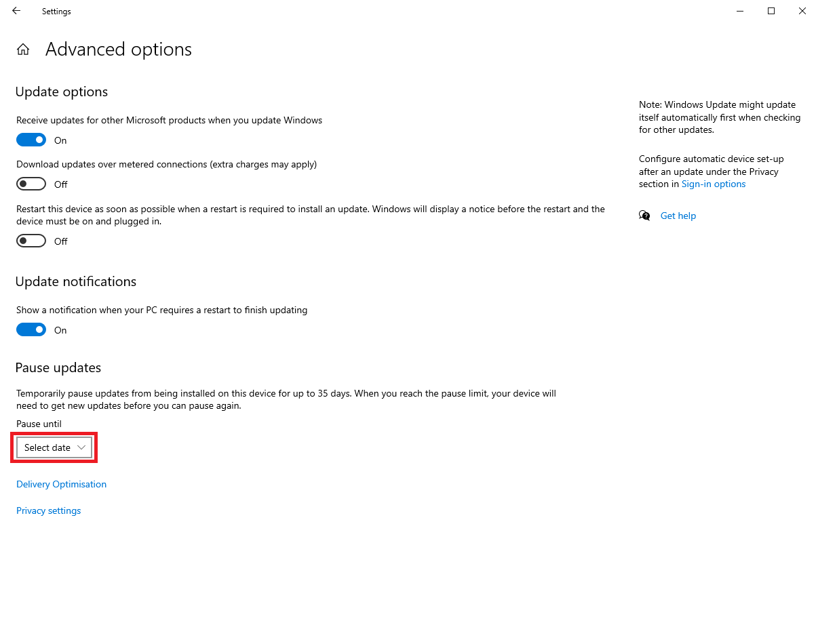Maximize the Settings window
Image resolution: width=816 pixels, height=644 pixels.
click(771, 11)
